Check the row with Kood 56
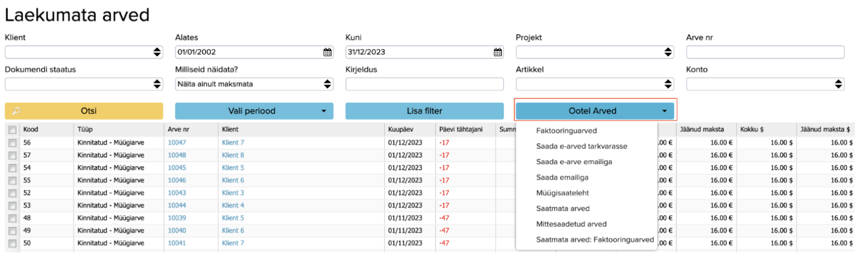This screenshot has height=259, width=868. point(12,143)
